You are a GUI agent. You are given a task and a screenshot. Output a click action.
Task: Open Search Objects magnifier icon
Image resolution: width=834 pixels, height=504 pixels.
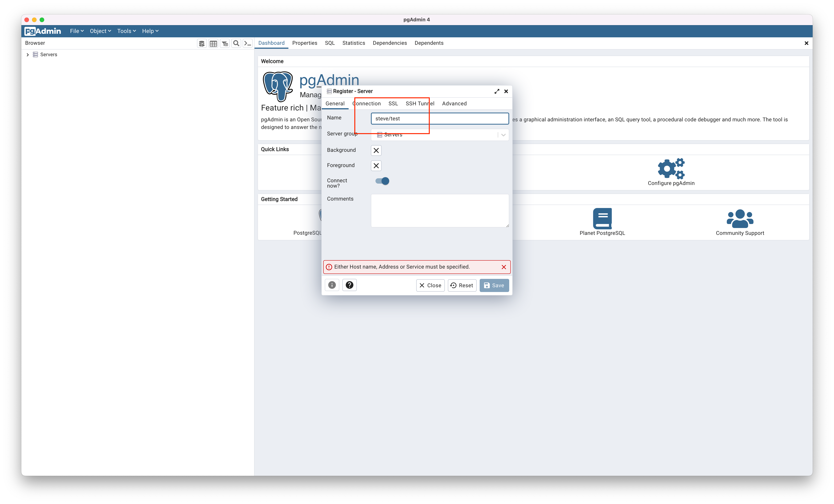point(236,43)
